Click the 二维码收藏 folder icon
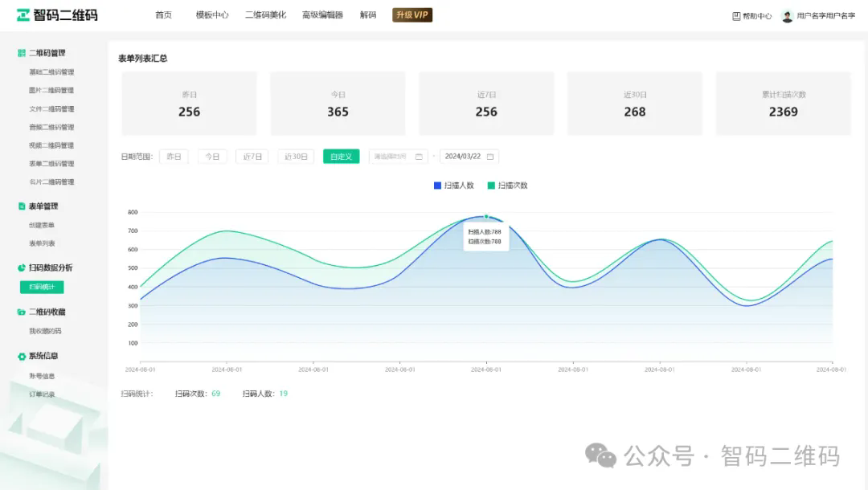Viewport: 868px width, 490px height. [22, 312]
